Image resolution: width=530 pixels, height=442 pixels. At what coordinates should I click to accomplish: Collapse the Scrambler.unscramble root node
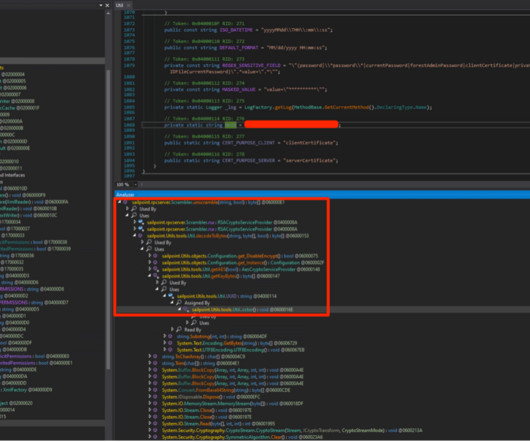[119, 202]
